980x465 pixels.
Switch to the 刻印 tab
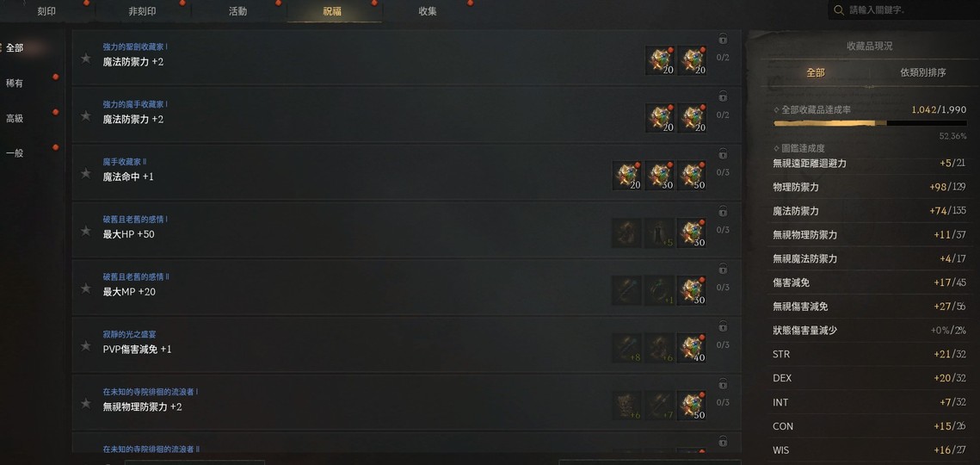pyautogui.click(x=46, y=11)
